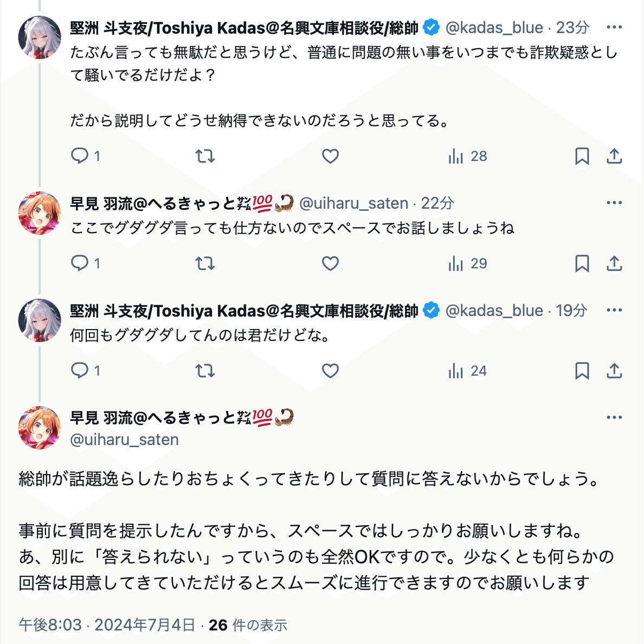The width and height of the screenshot is (644, 644).
Task: Retweet the 19分 kadas_blue reply
Action: (x=205, y=371)
